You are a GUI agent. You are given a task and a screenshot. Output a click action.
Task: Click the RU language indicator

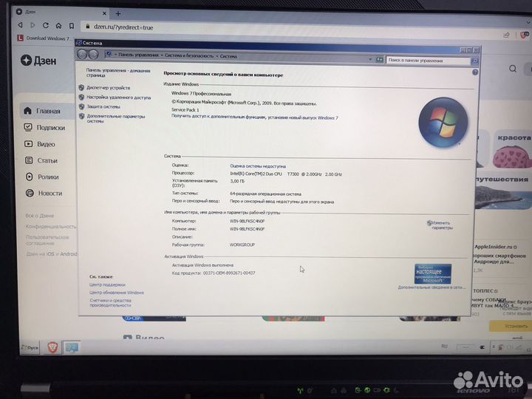tap(444, 346)
